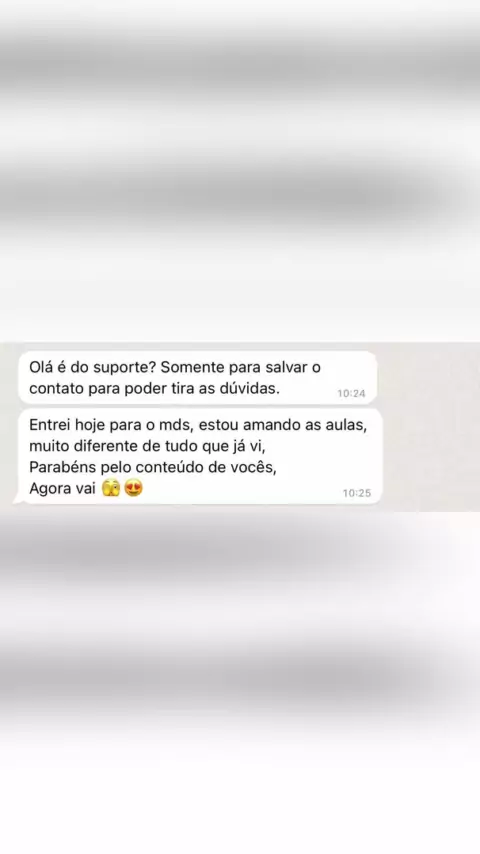The image size is (480, 854).
Task: Tap the tail of the second message bubble
Action: tap(19, 499)
